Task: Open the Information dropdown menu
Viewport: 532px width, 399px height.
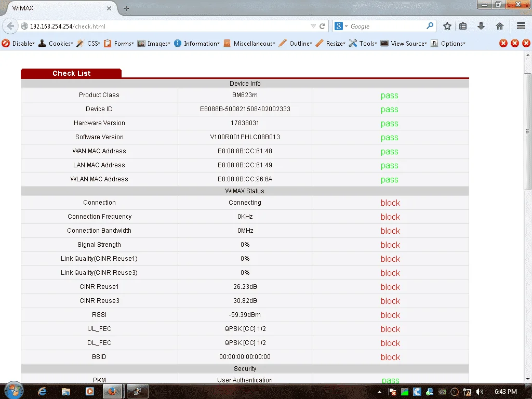Action: click(x=197, y=44)
